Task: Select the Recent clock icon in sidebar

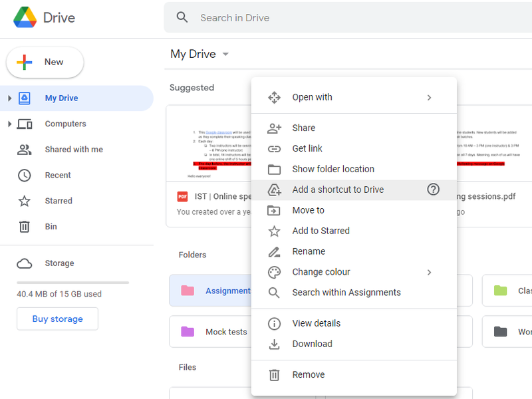Action: pos(24,175)
